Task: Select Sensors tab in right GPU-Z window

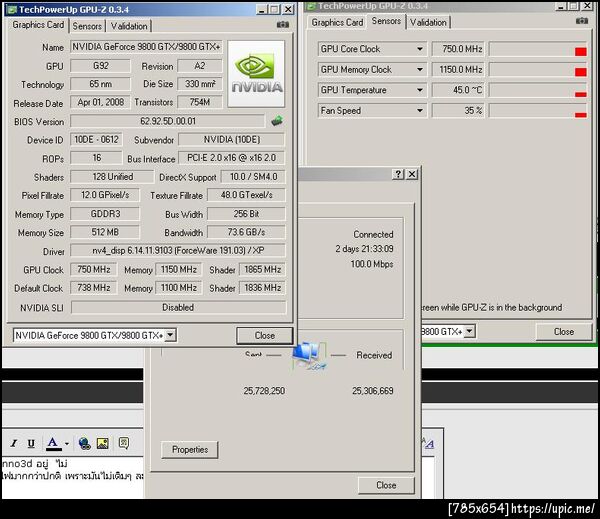Action: click(386, 21)
